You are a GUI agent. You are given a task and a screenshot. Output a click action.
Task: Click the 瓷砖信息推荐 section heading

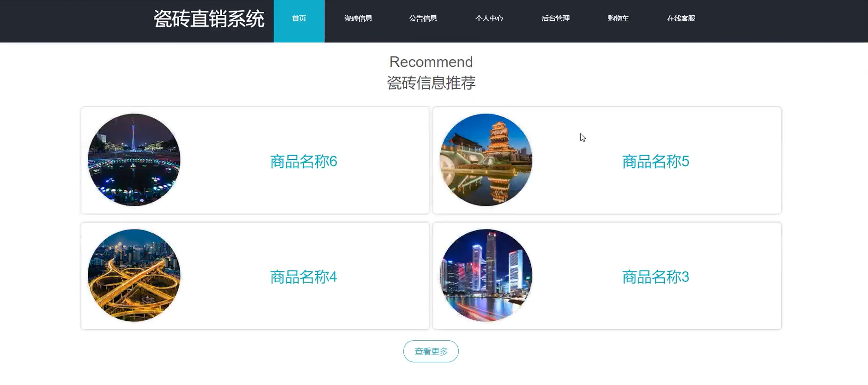pos(431,83)
